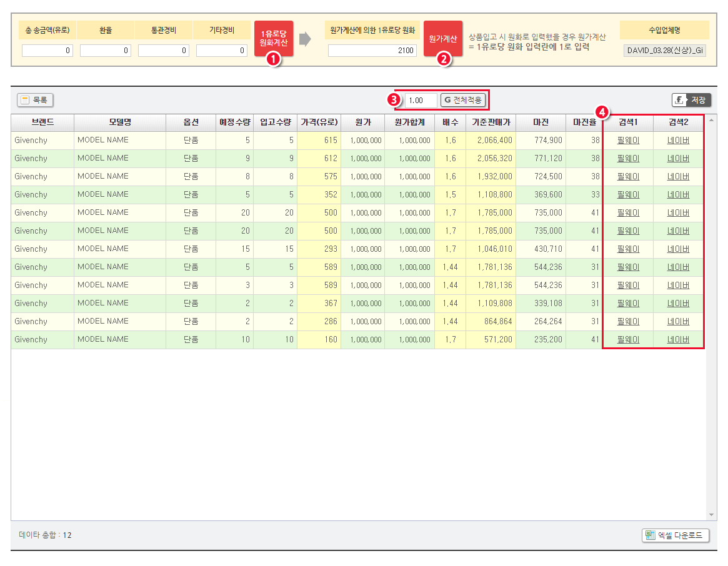Click the 데이타 총합 : 12 status text

tap(46, 535)
